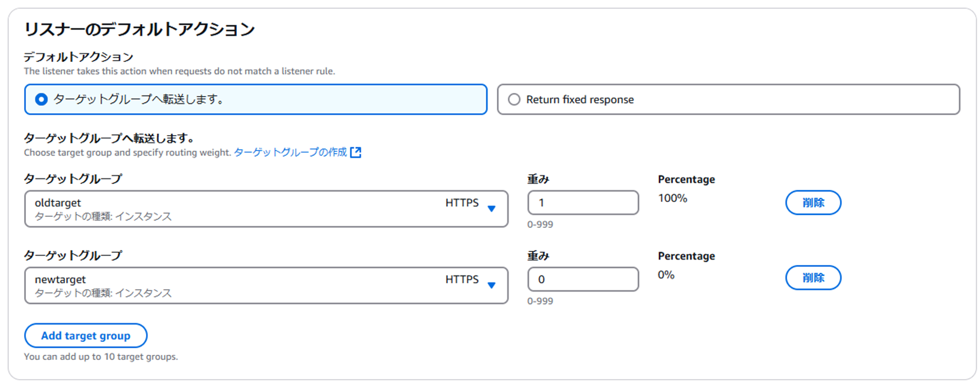This screenshot has width=980, height=384.
Task: Click the HTTPS protocol label in the oldtarget row
Action: click(462, 203)
